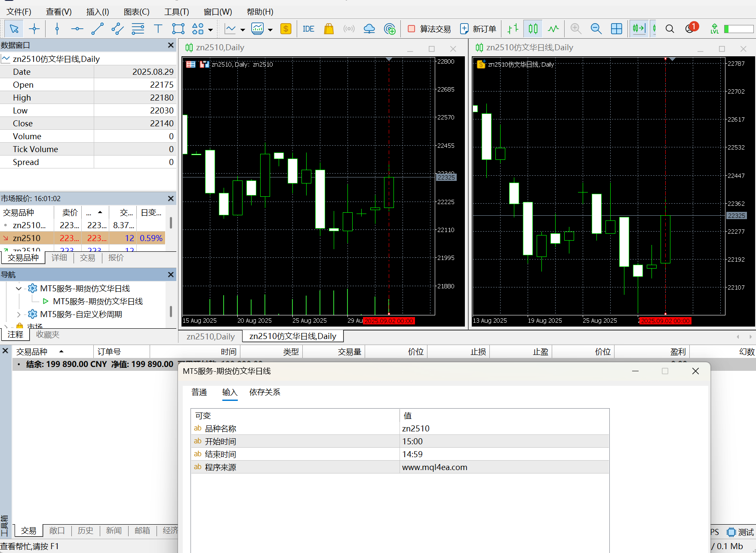
Task: Open the tile windows grid icon
Action: click(x=616, y=29)
